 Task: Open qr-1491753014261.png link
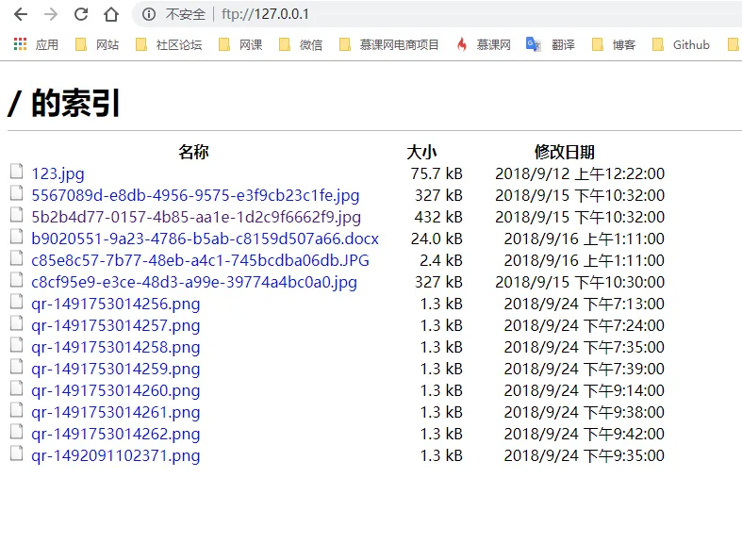(115, 412)
